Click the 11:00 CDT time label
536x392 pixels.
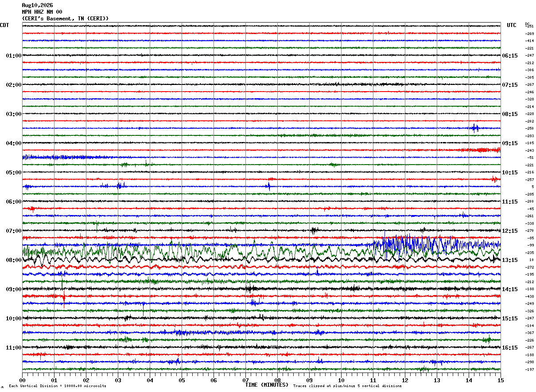13,348
